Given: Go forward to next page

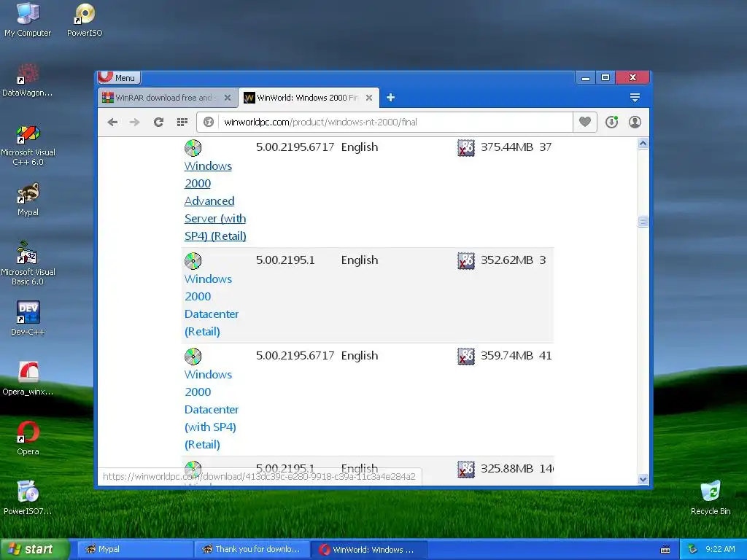Looking at the screenshot, I should click(x=135, y=122).
